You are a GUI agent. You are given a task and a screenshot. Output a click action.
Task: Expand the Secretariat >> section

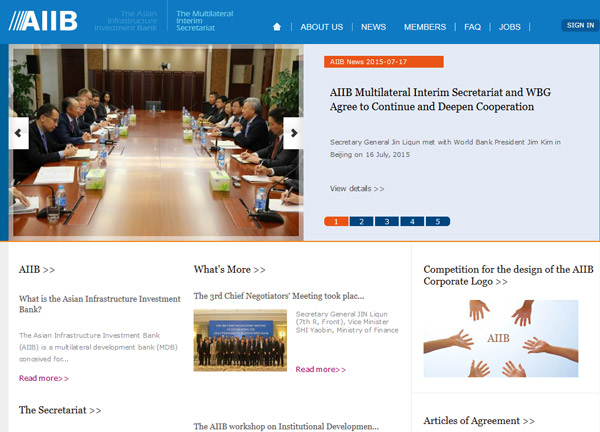tap(60, 410)
